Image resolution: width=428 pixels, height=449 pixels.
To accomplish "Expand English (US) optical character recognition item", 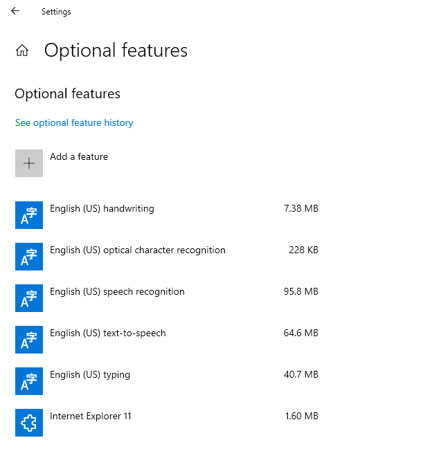I will 167,257.
